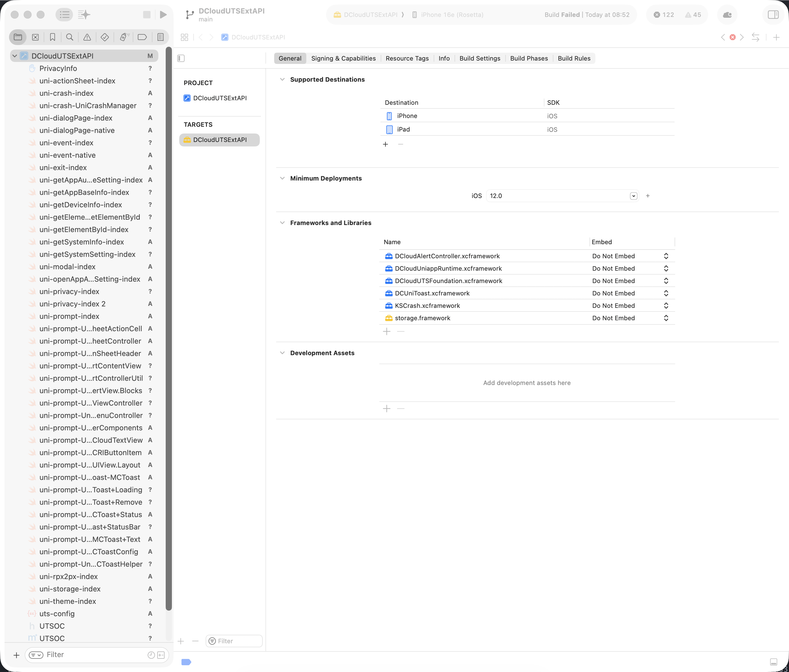Select the DCloudUTSExtAPI project under PROJECT

coord(220,98)
